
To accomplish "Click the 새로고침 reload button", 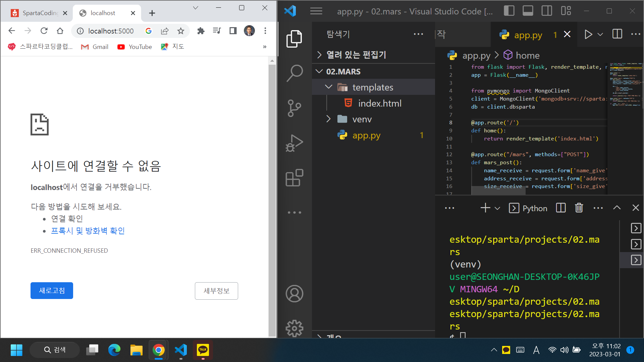I will [x=52, y=291].
